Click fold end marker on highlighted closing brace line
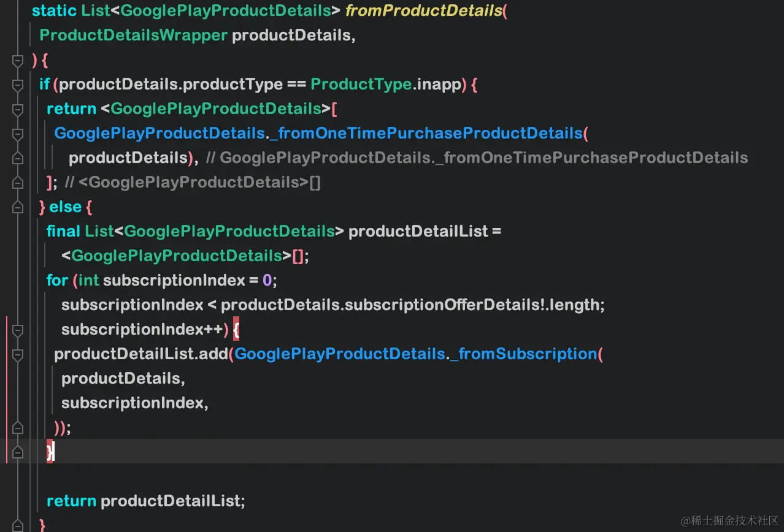The height and width of the screenshot is (532, 784). (x=17, y=452)
